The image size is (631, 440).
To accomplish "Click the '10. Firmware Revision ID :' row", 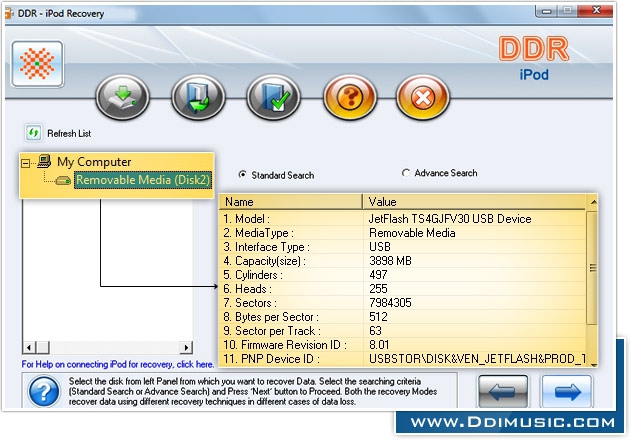I will point(402,345).
